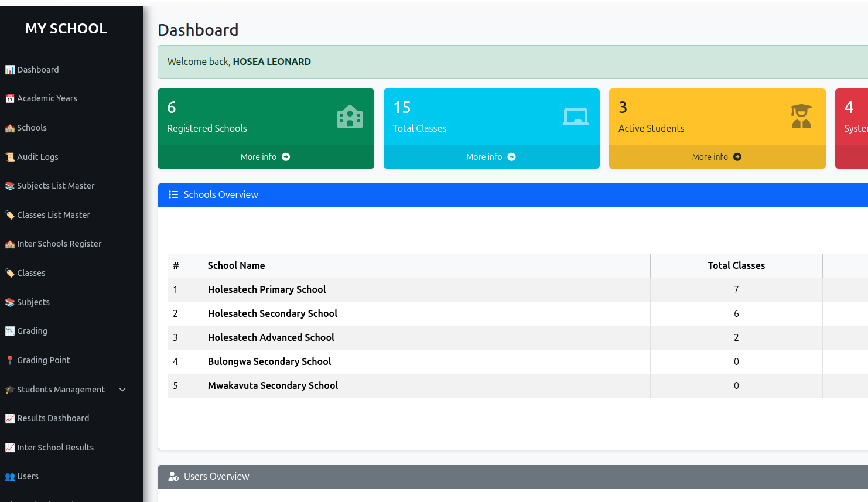Click the Dashboard chart icon in sidebar

pos(10,70)
